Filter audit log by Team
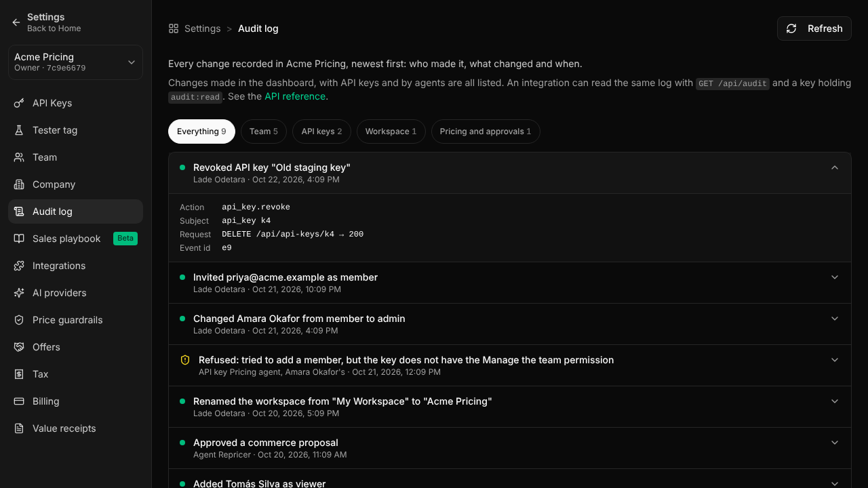Image resolution: width=868 pixels, height=488 pixels. [264, 131]
